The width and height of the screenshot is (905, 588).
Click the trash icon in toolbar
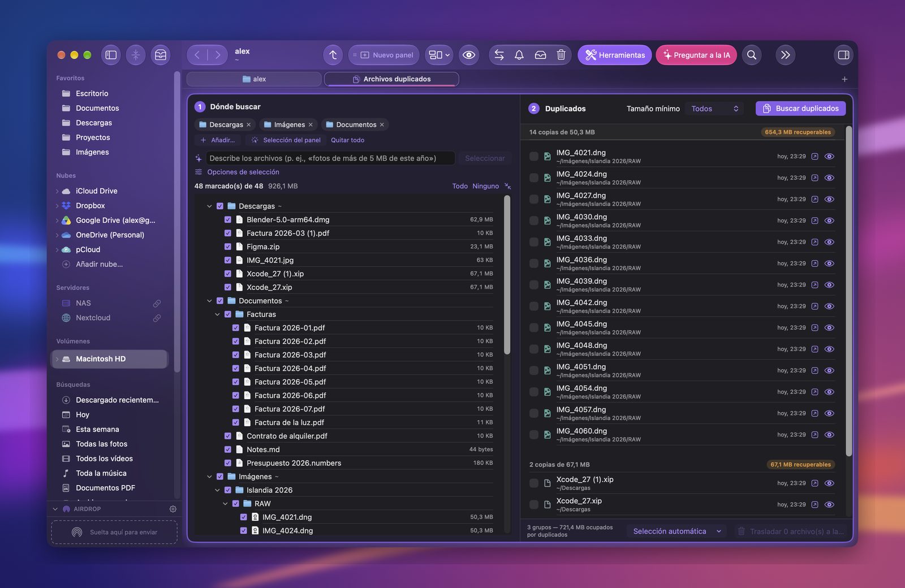[x=561, y=55]
